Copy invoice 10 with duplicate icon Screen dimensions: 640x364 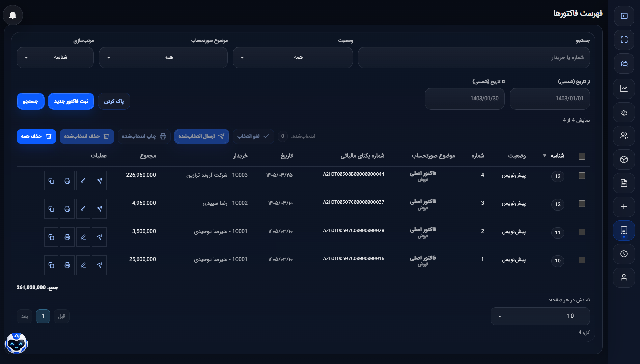(x=51, y=265)
